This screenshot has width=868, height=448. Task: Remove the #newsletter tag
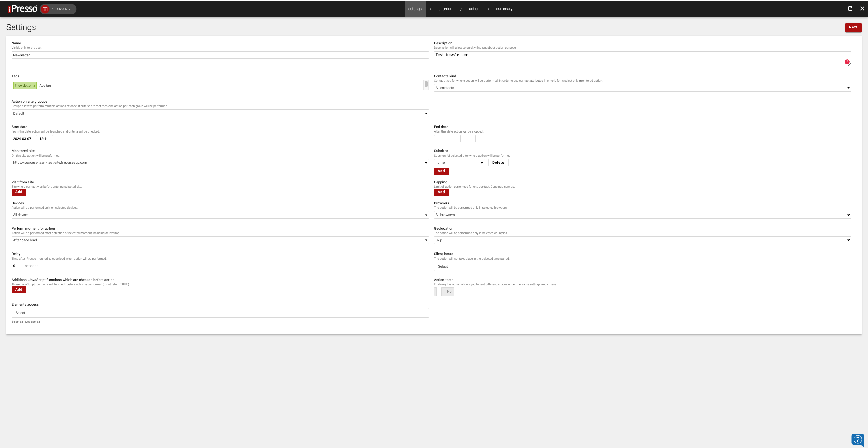coord(34,86)
